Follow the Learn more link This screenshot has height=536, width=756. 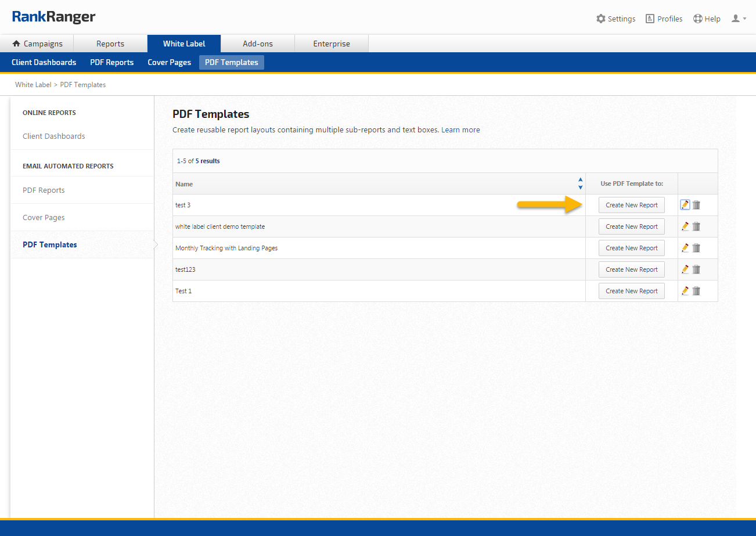[460, 129]
